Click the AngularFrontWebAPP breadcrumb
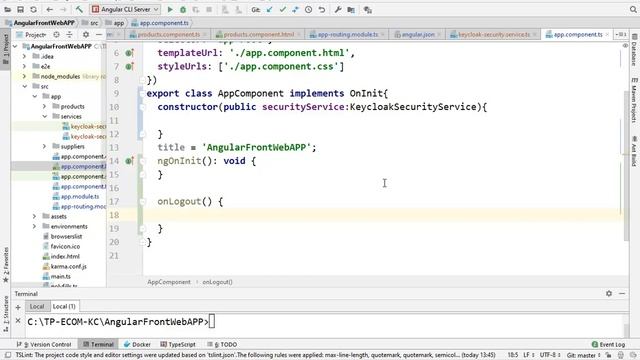 (x=40, y=23)
